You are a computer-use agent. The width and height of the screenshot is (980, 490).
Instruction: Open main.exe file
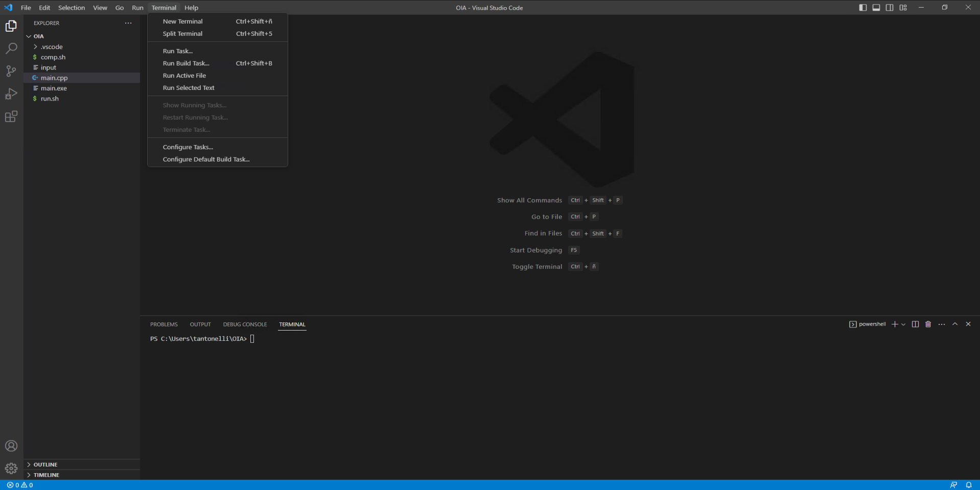82,88
